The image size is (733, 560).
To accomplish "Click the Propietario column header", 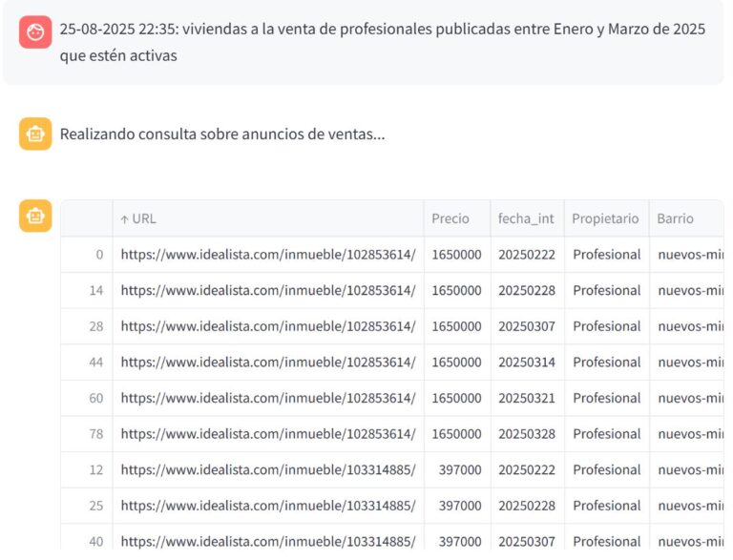I will [605, 218].
